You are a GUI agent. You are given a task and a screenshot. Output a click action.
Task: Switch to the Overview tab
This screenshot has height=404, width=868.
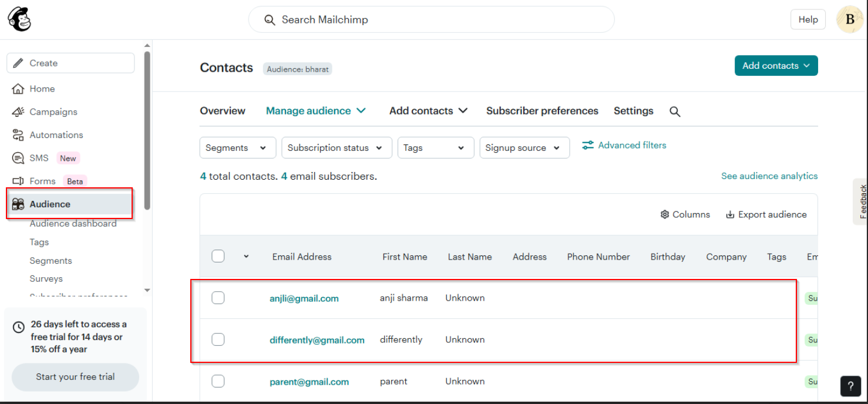click(223, 111)
